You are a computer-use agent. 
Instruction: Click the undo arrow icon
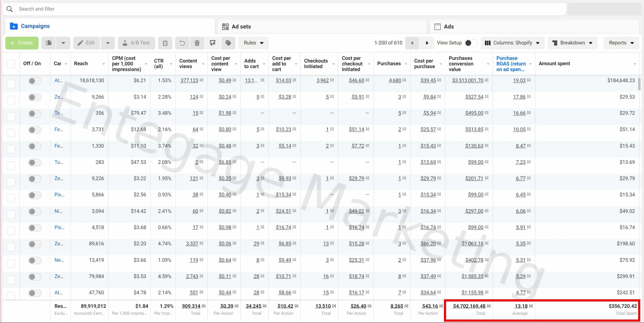click(182, 43)
